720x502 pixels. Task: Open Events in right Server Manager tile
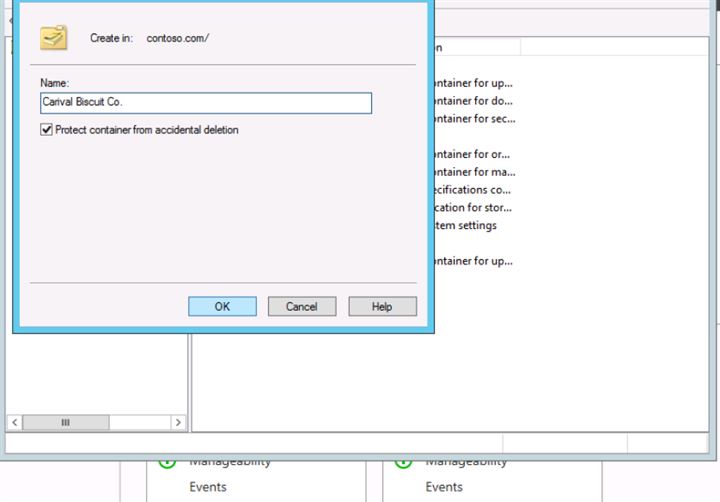pos(444,487)
